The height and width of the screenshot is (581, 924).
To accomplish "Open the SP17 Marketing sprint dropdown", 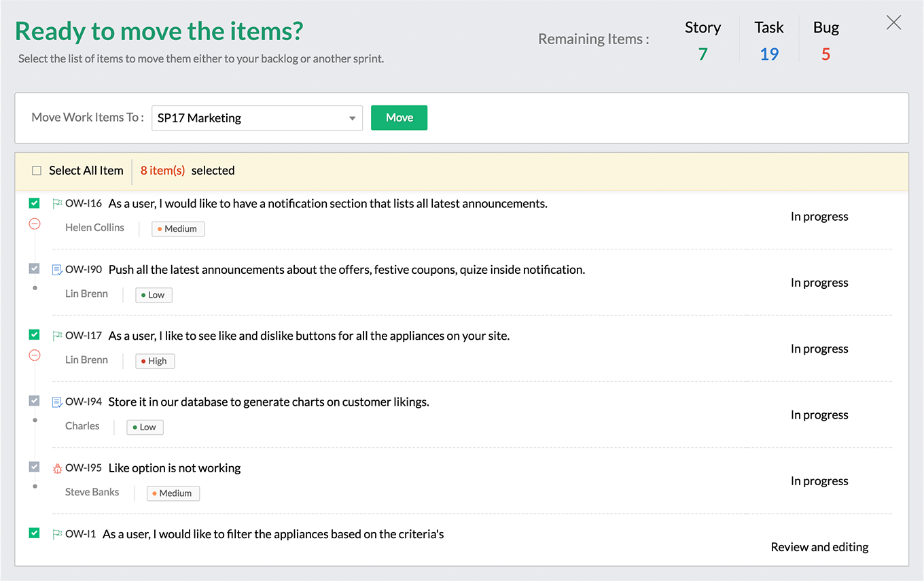I will pos(257,118).
